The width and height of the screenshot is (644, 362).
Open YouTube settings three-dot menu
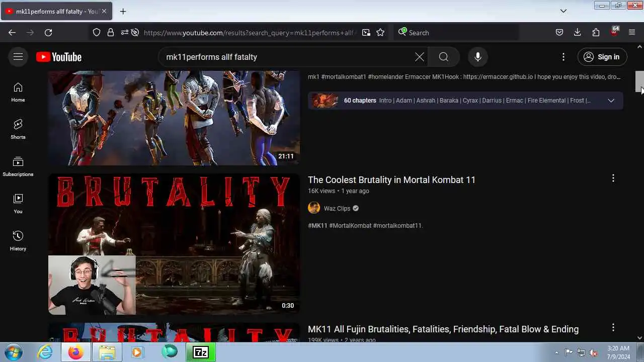[x=563, y=57]
